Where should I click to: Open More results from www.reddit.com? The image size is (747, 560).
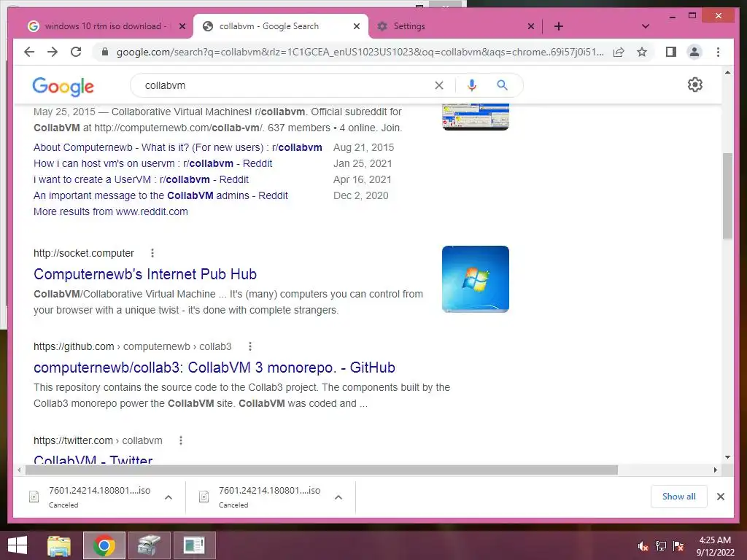pos(111,211)
